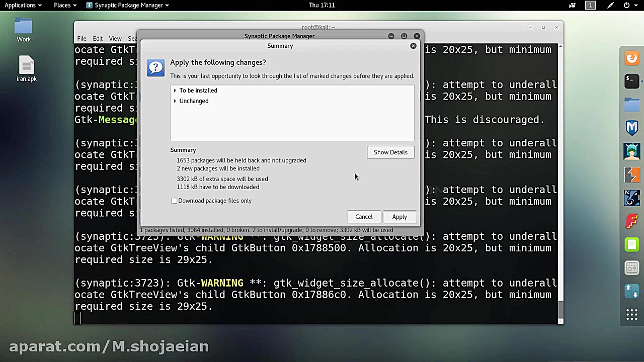Screen dimensions: 644x362
Task: Click the Show Details button
Action: (x=390, y=152)
